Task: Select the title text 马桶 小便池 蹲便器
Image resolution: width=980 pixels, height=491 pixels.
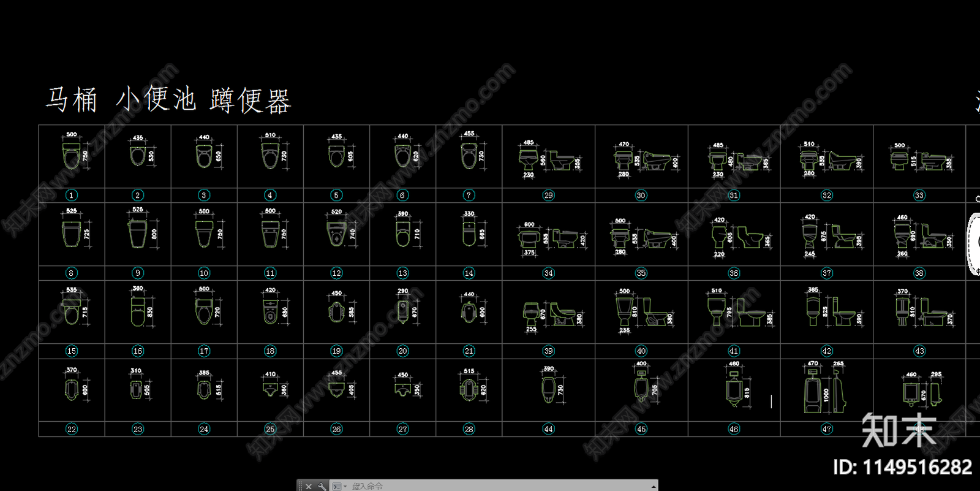Action: [168, 100]
